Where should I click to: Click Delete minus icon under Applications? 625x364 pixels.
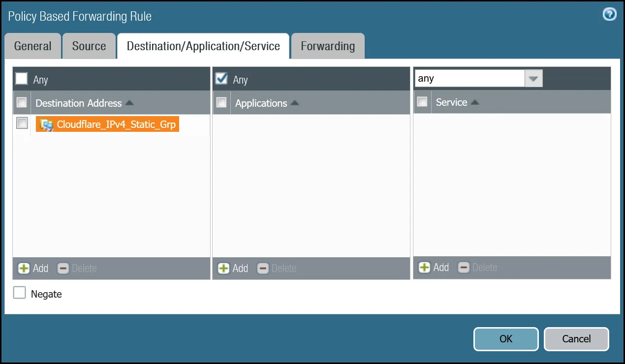[x=263, y=269]
